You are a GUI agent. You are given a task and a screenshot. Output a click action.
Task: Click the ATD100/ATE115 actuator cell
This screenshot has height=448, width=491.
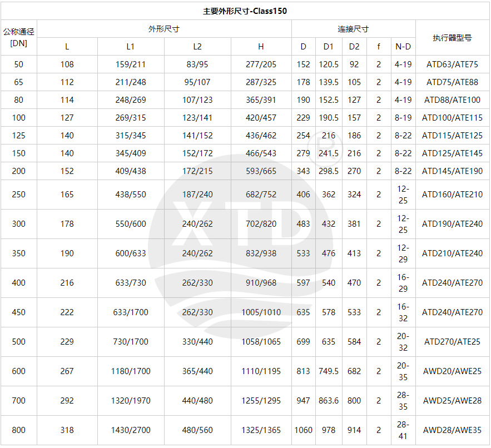tap(452, 118)
